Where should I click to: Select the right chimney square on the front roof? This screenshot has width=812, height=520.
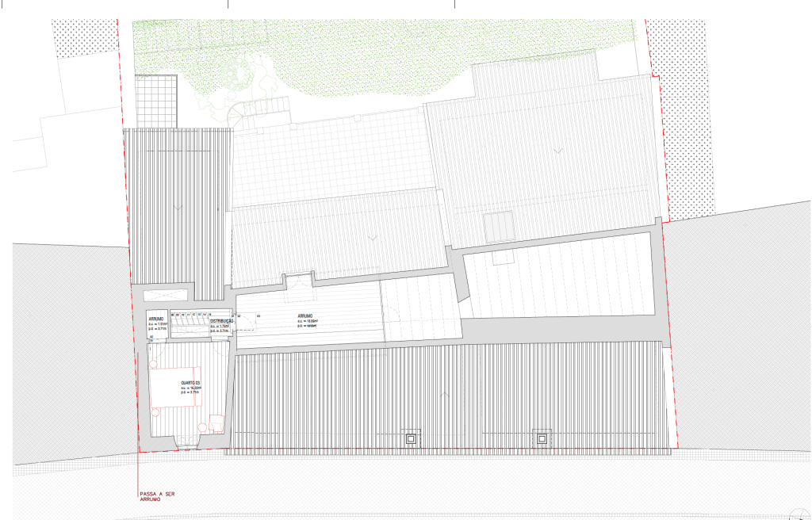pyautogui.click(x=543, y=438)
